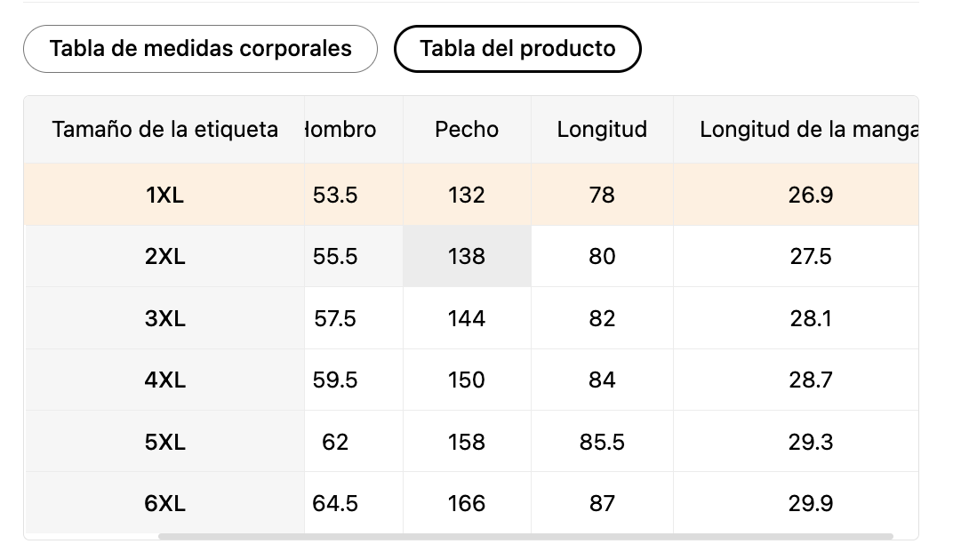Click the Pecho column header
Image resolution: width=953 pixels, height=560 pixels.
click(467, 130)
